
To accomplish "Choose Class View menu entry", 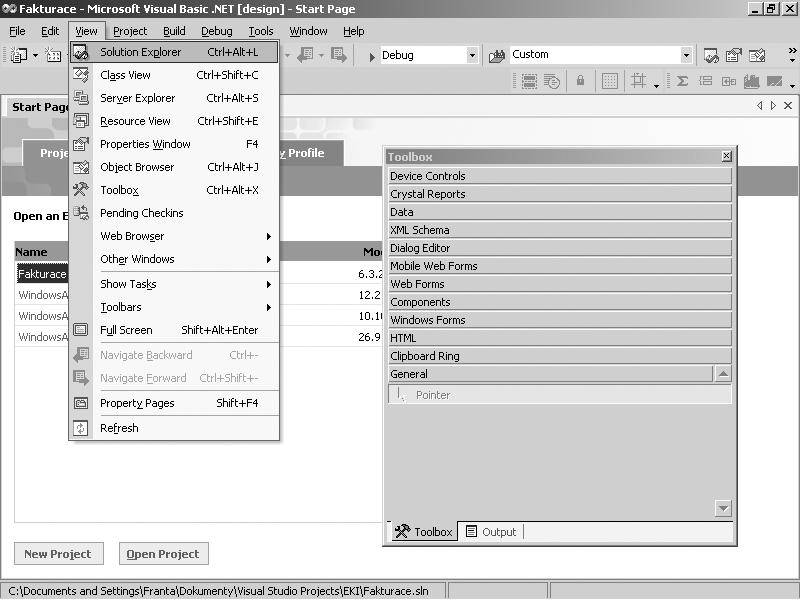I will coord(174,75).
